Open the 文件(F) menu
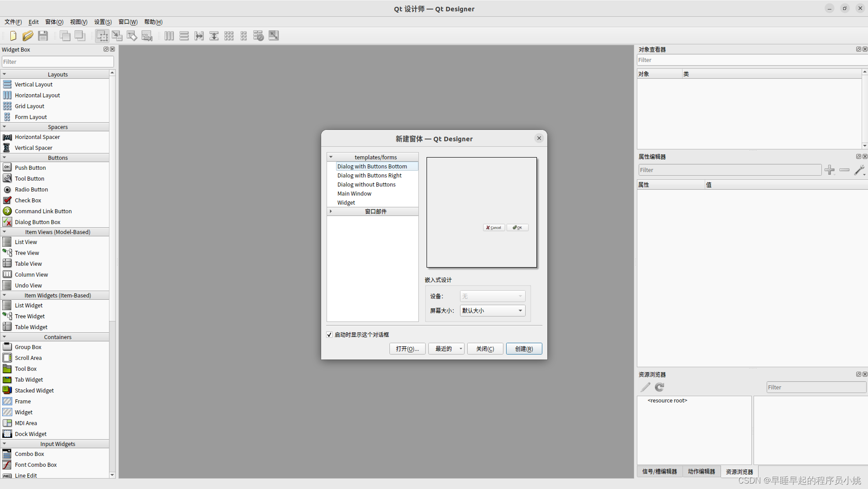Viewport: 868px width, 489px height. 13,22
